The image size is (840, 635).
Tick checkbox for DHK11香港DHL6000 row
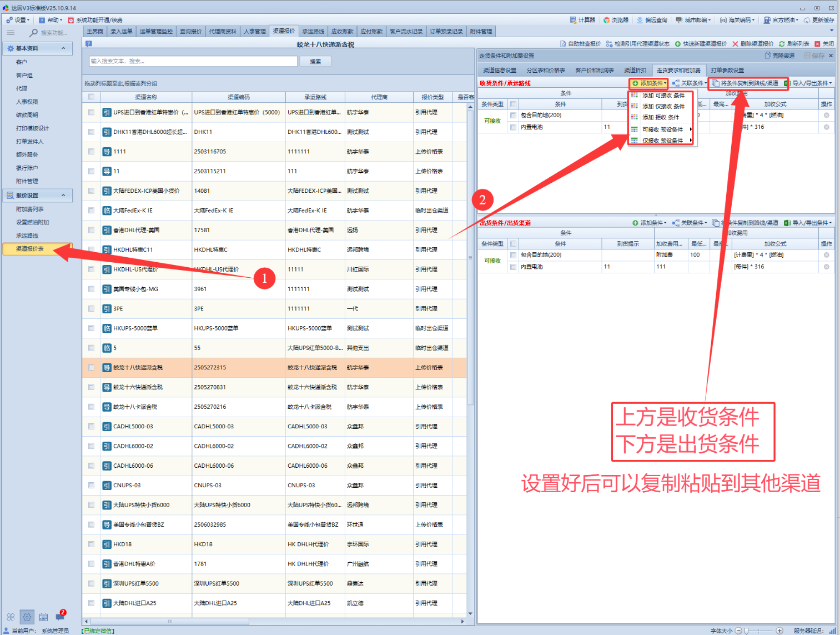[91, 132]
